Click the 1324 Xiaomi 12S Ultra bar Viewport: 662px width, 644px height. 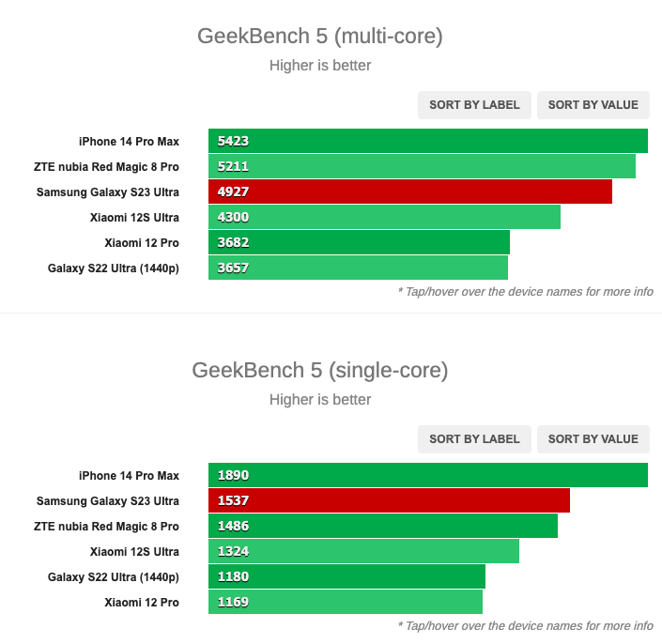363,552
